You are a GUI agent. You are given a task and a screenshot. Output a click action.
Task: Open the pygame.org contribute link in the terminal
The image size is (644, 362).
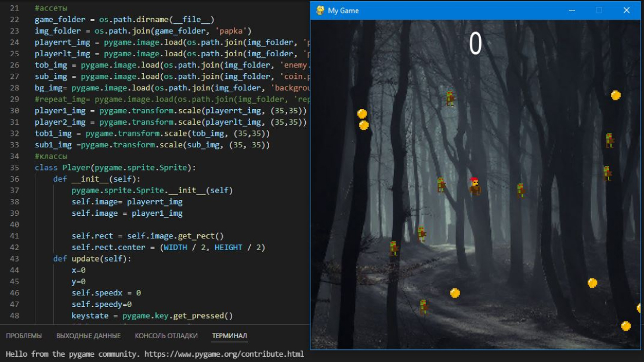coord(224,354)
